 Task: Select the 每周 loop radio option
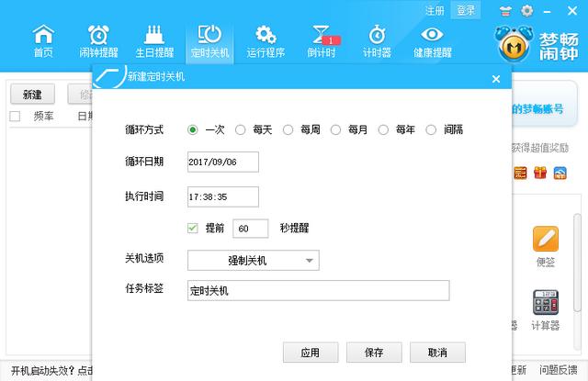[288, 130]
